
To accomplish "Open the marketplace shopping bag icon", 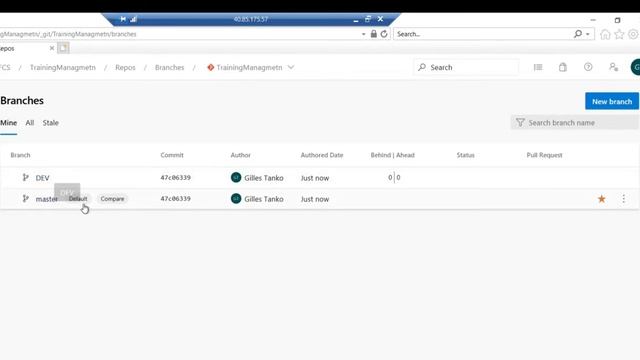I will (563, 67).
